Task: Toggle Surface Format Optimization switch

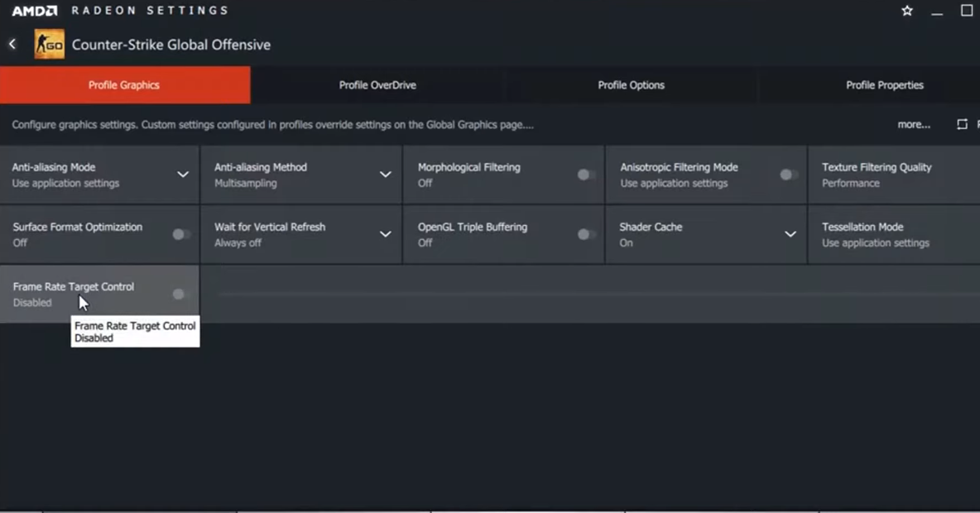Action: pos(181,234)
